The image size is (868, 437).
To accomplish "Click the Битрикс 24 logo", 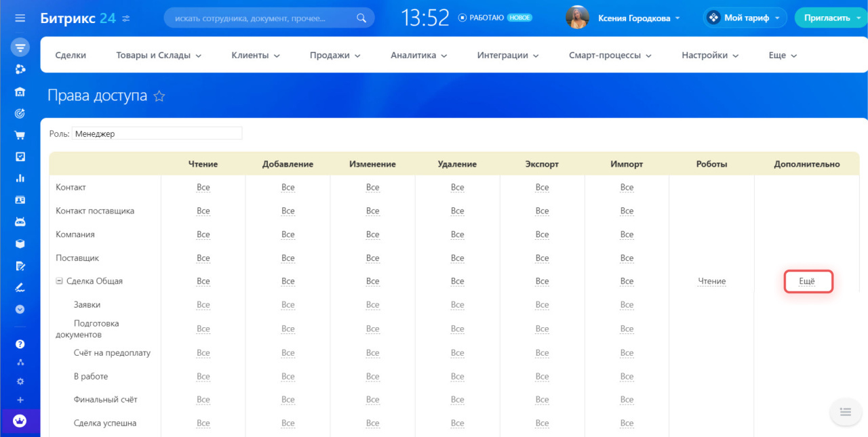I will pyautogui.click(x=78, y=18).
